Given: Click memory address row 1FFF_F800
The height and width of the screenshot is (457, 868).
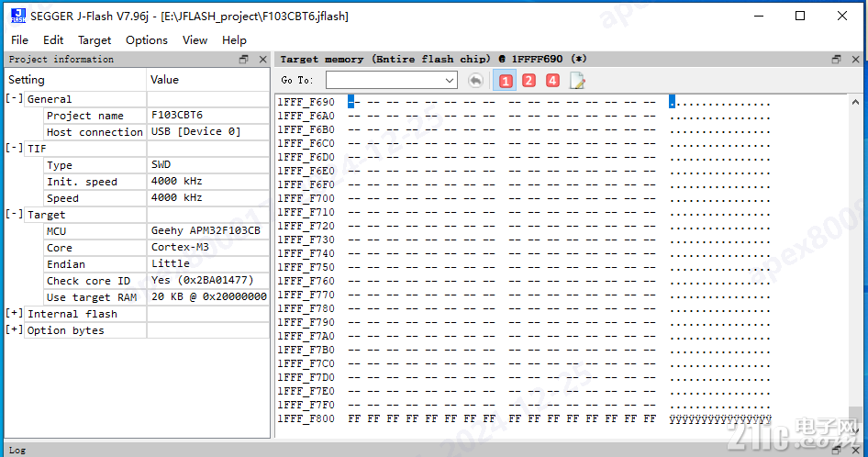Looking at the screenshot, I should 306,418.
